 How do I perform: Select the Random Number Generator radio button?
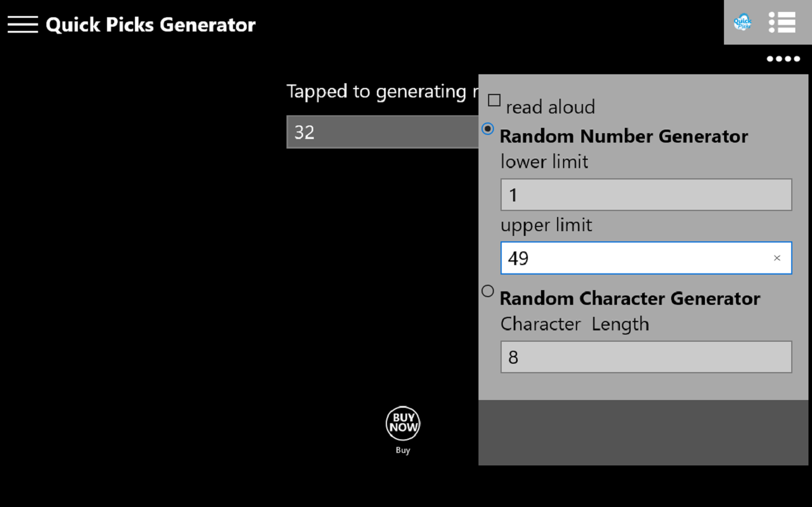point(487,128)
